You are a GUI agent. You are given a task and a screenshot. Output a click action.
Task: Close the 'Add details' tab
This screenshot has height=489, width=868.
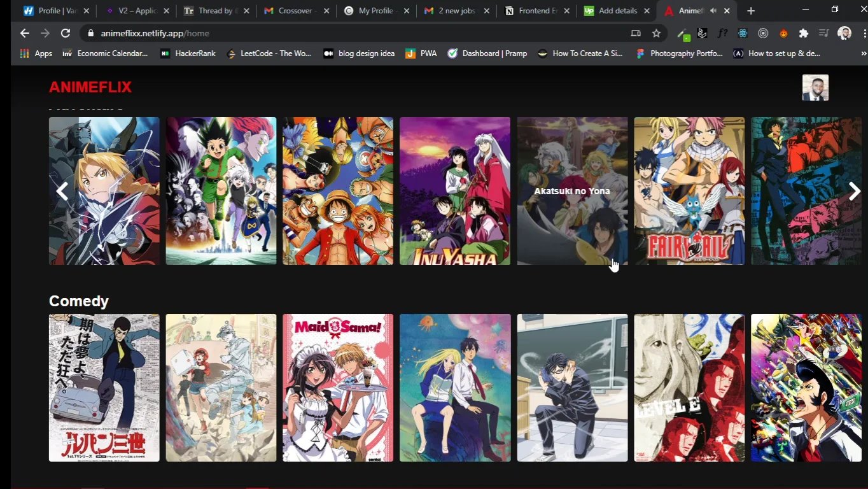tap(647, 11)
